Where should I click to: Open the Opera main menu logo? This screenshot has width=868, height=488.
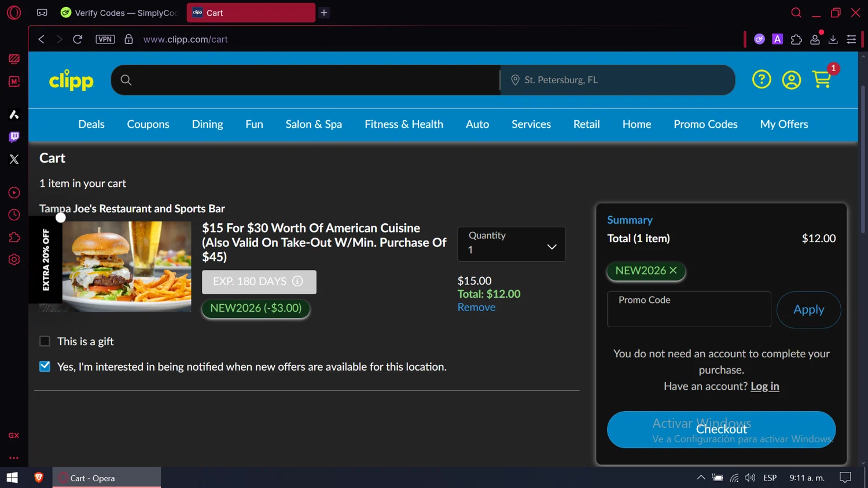pyautogui.click(x=14, y=12)
